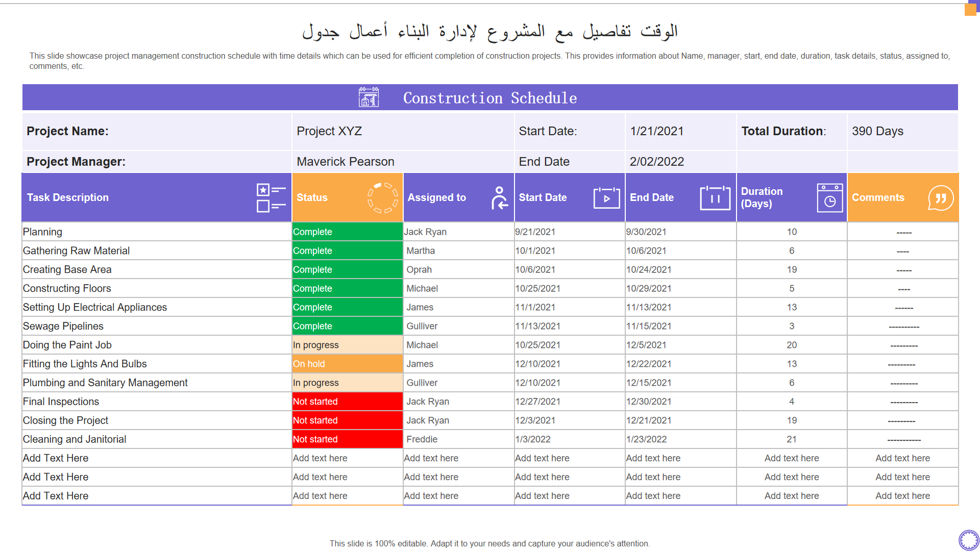Viewport: 980px width, 551px height.
Task: Click the Project Manager: label
Action: (x=76, y=162)
